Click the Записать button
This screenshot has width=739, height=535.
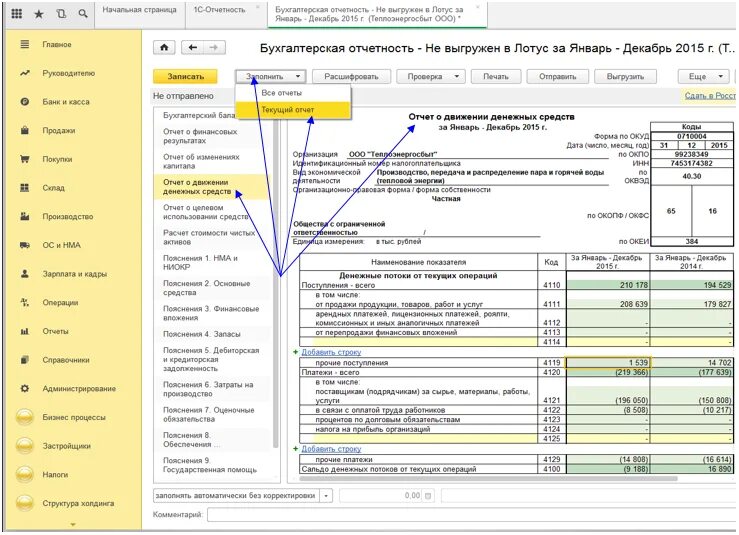tap(186, 76)
